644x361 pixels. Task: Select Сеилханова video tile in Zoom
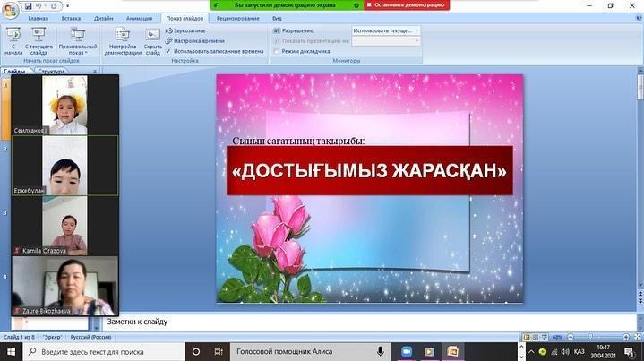(64, 105)
